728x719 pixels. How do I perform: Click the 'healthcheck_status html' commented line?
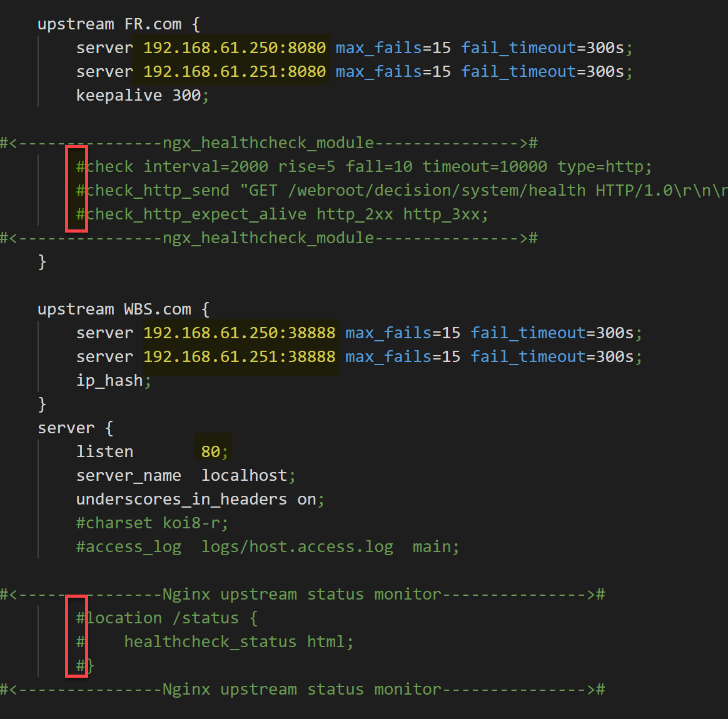[238, 642]
